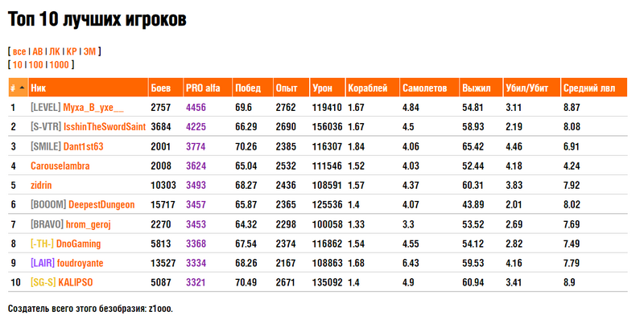Screen dimensions: 644x320
Task: Select the 'все' ship class filter
Action: (19, 51)
